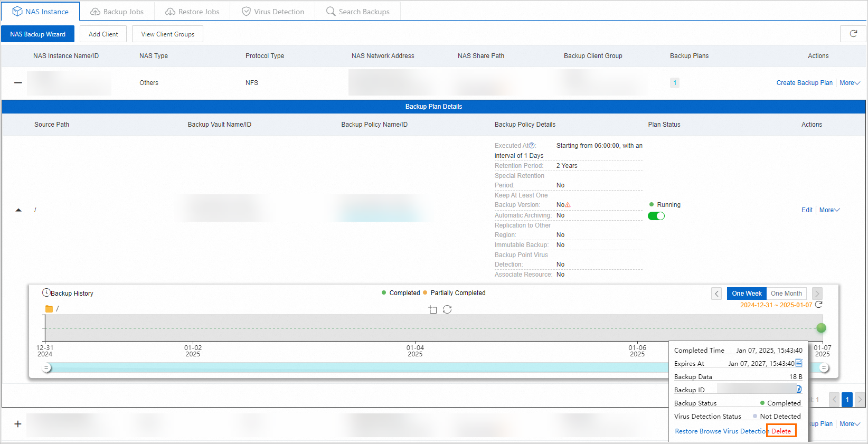The height and width of the screenshot is (444, 868).
Task: Toggle the Completed legend item
Action: click(401, 293)
